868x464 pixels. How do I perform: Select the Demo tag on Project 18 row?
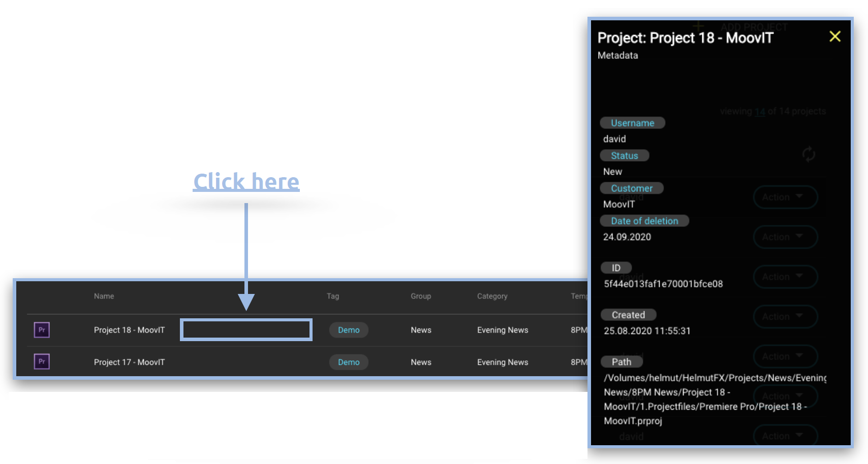[349, 330]
